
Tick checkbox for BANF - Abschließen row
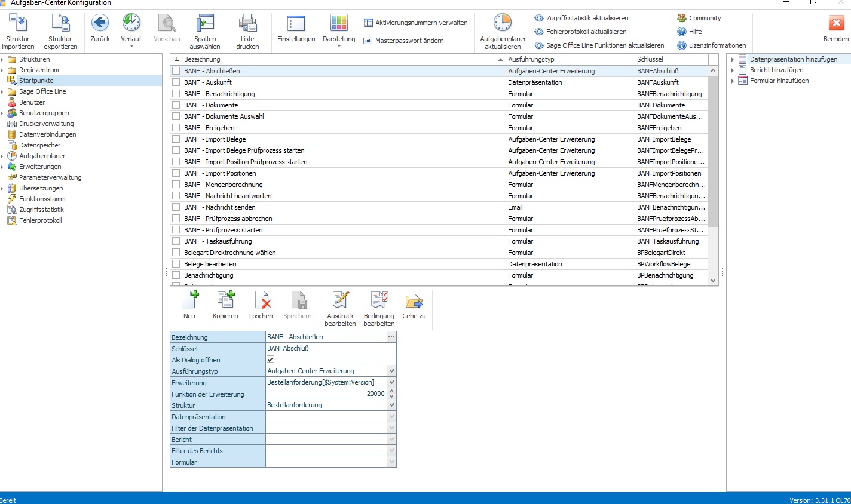pos(176,70)
